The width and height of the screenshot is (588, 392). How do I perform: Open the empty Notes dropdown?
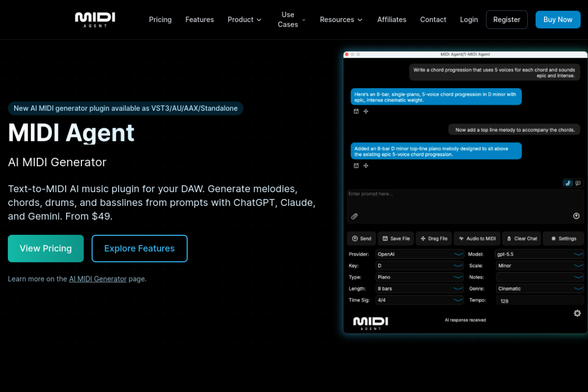[x=540, y=277]
